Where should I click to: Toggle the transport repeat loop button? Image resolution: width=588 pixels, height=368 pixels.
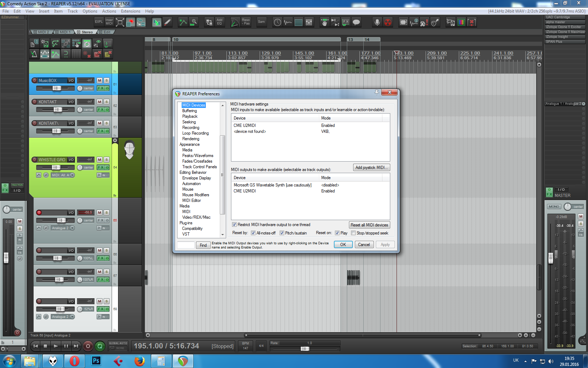click(x=100, y=346)
